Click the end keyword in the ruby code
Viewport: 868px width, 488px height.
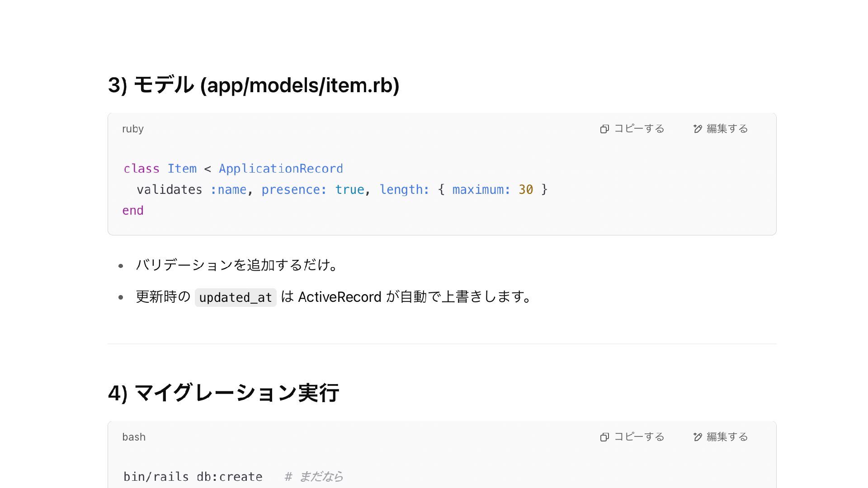pyautogui.click(x=132, y=211)
